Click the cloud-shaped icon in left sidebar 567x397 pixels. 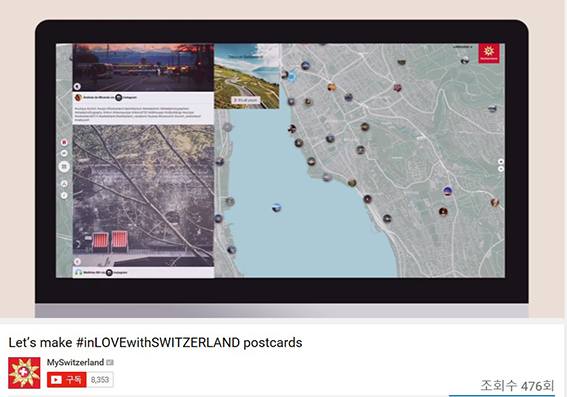pyautogui.click(x=64, y=153)
